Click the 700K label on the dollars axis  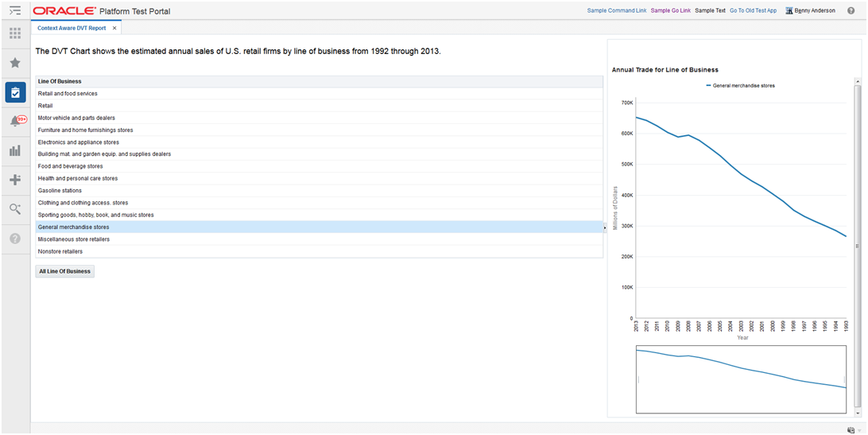pos(626,103)
